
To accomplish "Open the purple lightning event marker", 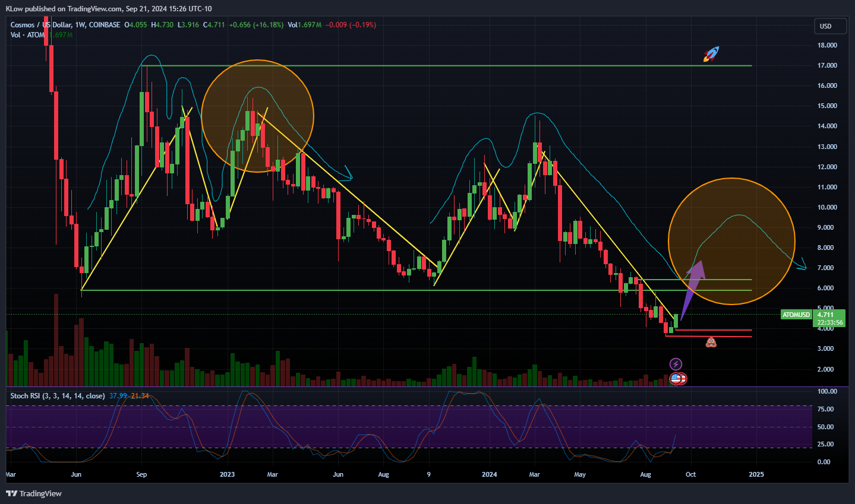I will [676, 364].
